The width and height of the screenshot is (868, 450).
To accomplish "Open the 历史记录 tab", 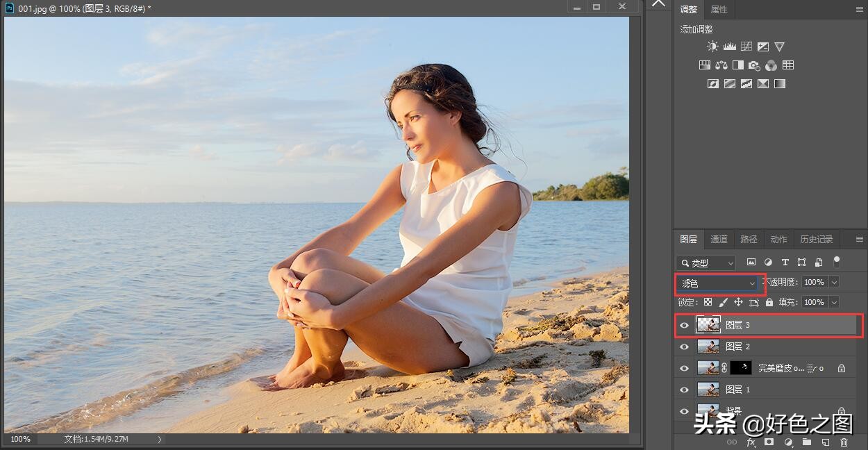I will (816, 239).
